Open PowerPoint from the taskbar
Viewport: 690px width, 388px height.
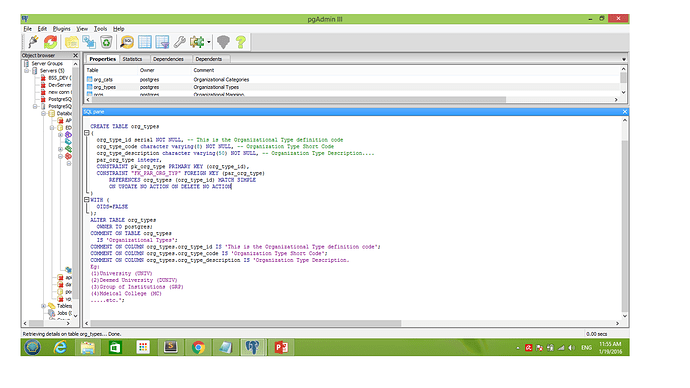[281, 347]
